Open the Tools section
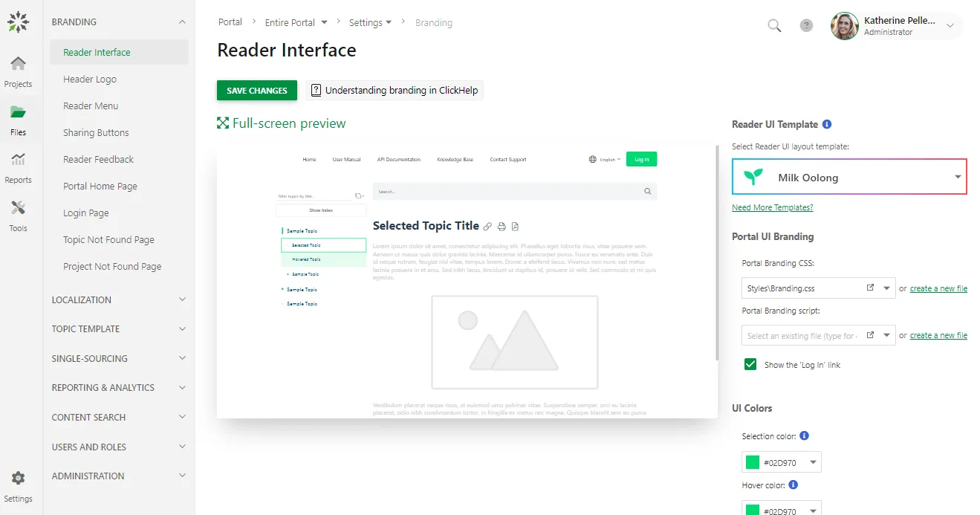Image resolution: width=980 pixels, height=515 pixels. pyautogui.click(x=19, y=216)
